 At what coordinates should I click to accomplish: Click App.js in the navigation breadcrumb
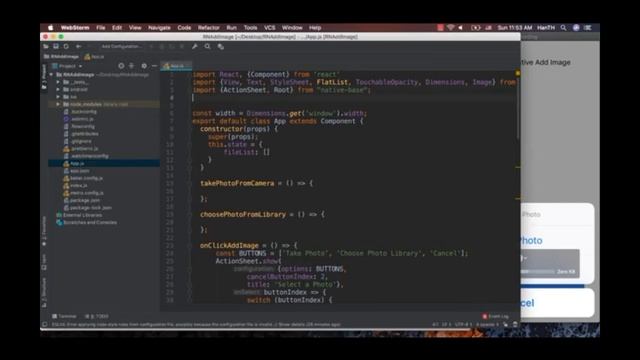pyautogui.click(x=94, y=56)
